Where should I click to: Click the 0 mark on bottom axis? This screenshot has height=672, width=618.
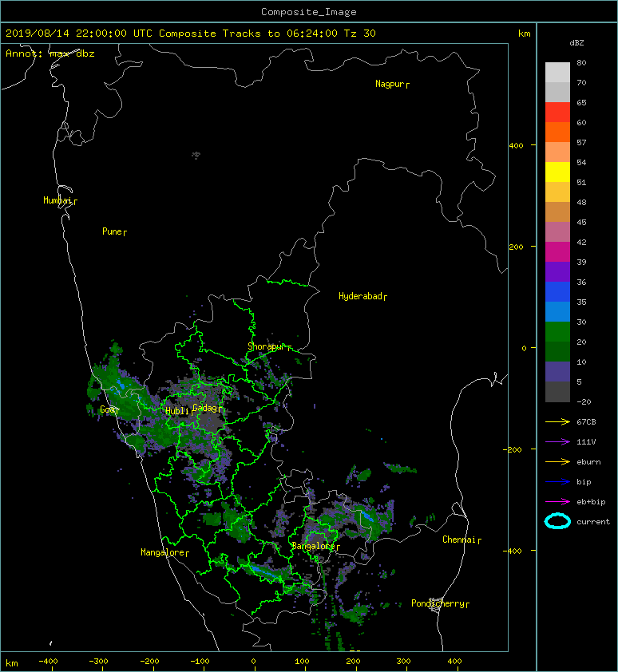(253, 662)
